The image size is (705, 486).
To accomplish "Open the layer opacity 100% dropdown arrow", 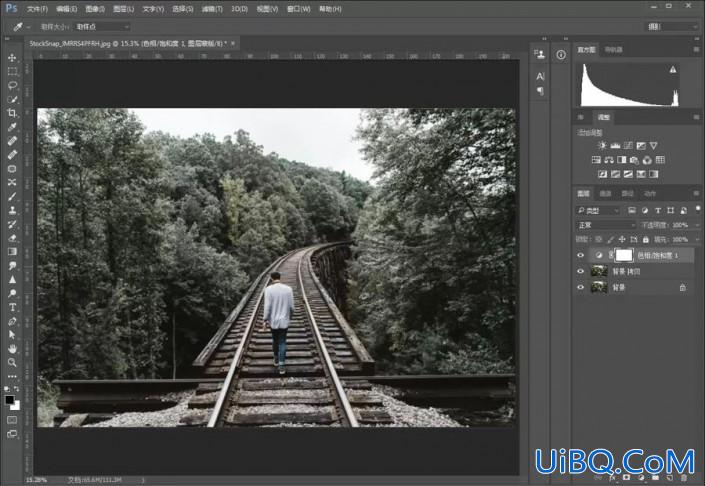I will pyautogui.click(x=696, y=225).
